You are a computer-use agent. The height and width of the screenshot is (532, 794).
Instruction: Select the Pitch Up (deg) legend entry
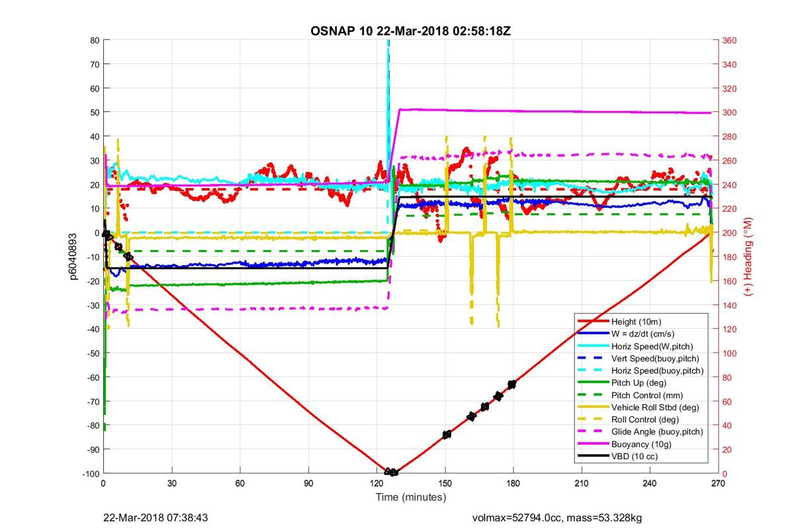click(641, 382)
